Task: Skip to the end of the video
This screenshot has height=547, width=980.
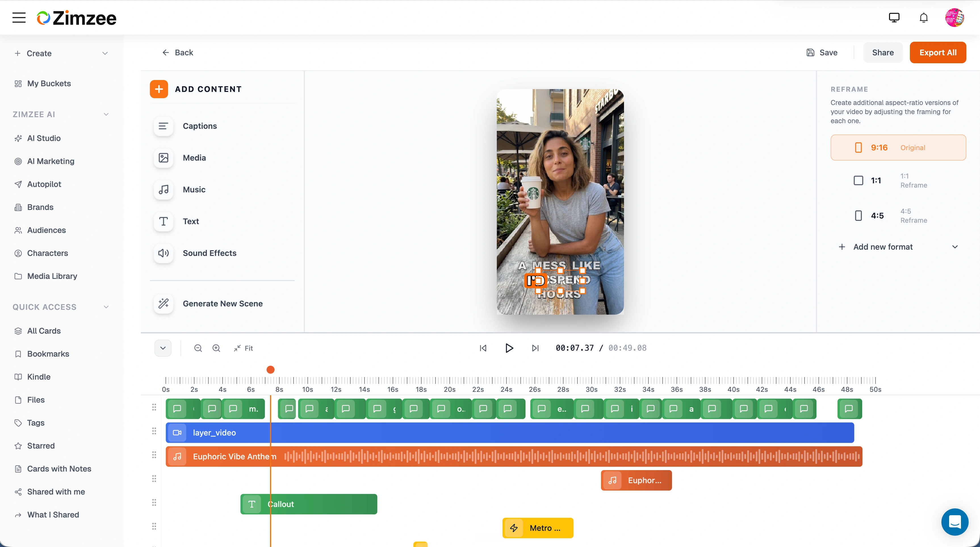Action: 535,348
